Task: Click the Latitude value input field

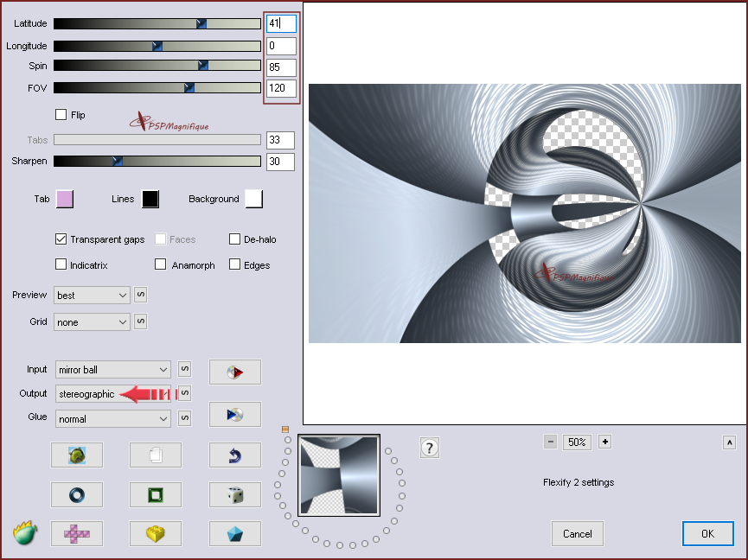Action: click(x=280, y=23)
